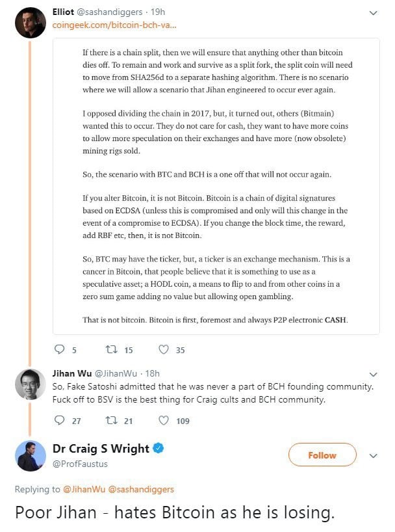Retweet Elliot's tweet with 15 retweets
The height and width of the screenshot is (532, 395).
pos(111,349)
